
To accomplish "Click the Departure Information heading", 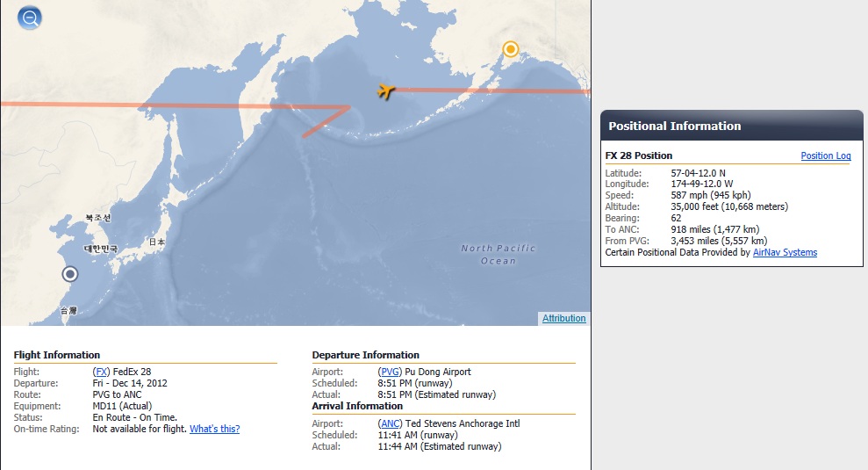I will click(x=365, y=355).
